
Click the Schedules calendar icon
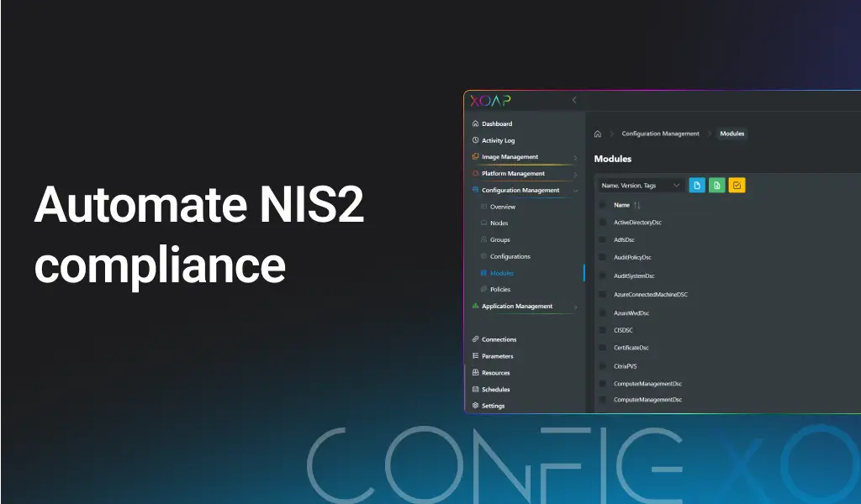tap(477, 389)
